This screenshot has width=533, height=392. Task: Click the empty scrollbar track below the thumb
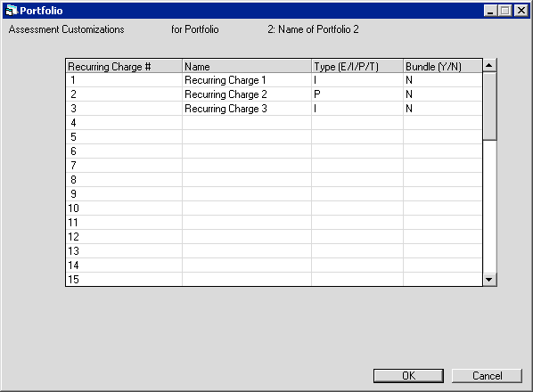tap(489, 207)
